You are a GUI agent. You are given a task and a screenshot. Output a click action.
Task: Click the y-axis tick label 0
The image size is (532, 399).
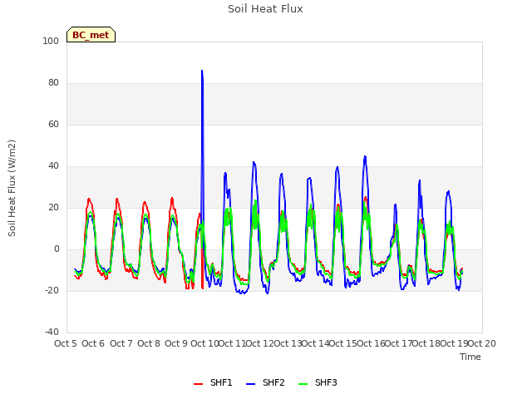click(57, 249)
